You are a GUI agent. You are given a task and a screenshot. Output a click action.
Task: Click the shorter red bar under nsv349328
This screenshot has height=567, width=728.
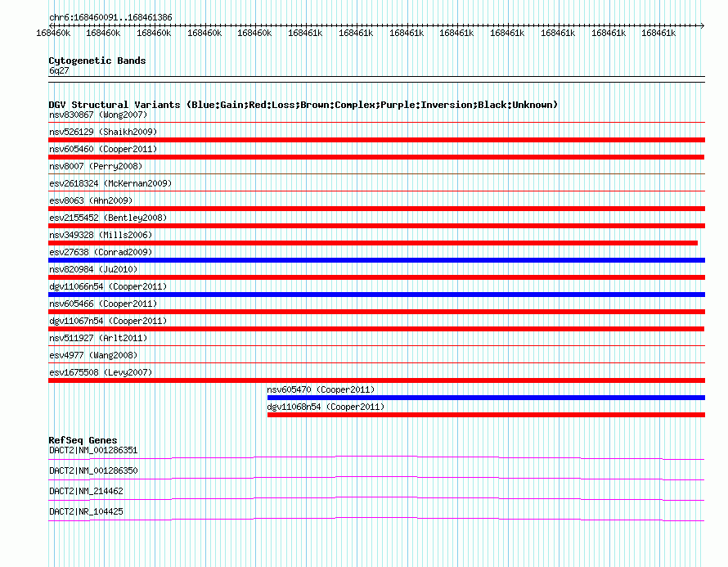tap(373, 243)
